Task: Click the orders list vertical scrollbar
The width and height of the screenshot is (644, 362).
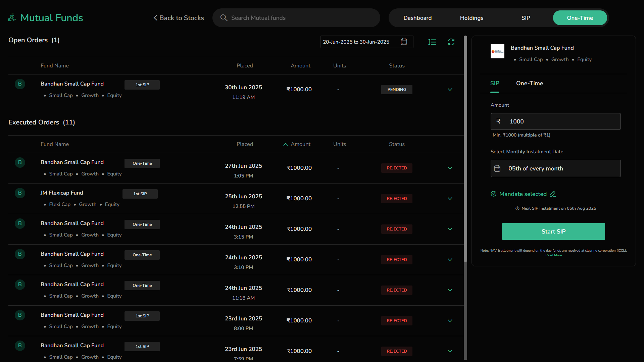Action: 465,149
